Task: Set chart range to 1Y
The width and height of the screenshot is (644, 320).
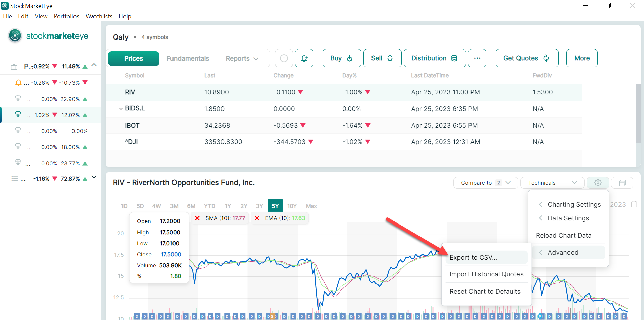Action: (228, 206)
